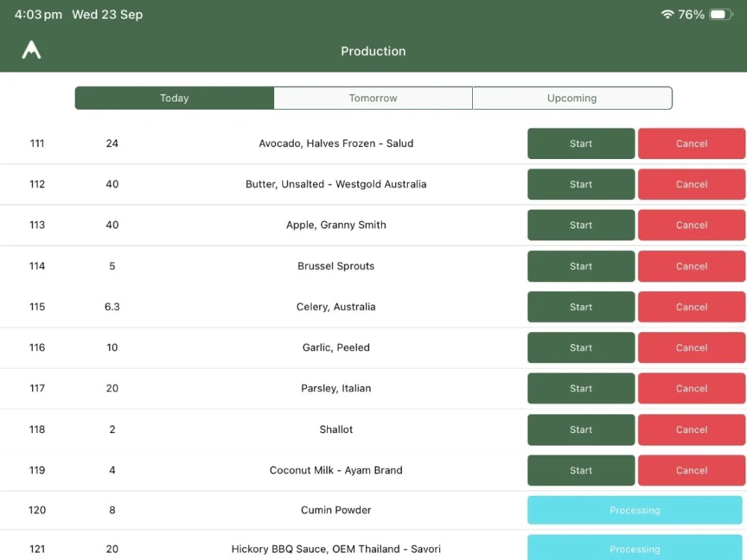Start the Celery, Australia order
The width and height of the screenshot is (747, 560).
(580, 307)
